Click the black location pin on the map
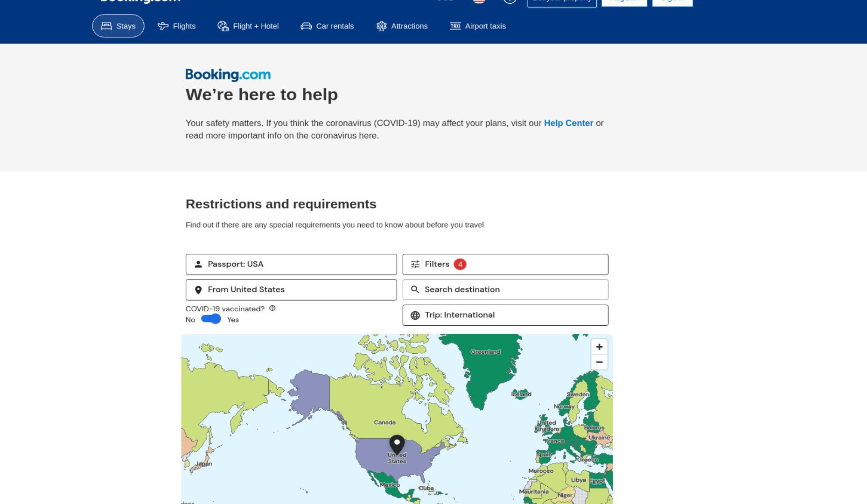This screenshot has height=504, width=867. 397,445
